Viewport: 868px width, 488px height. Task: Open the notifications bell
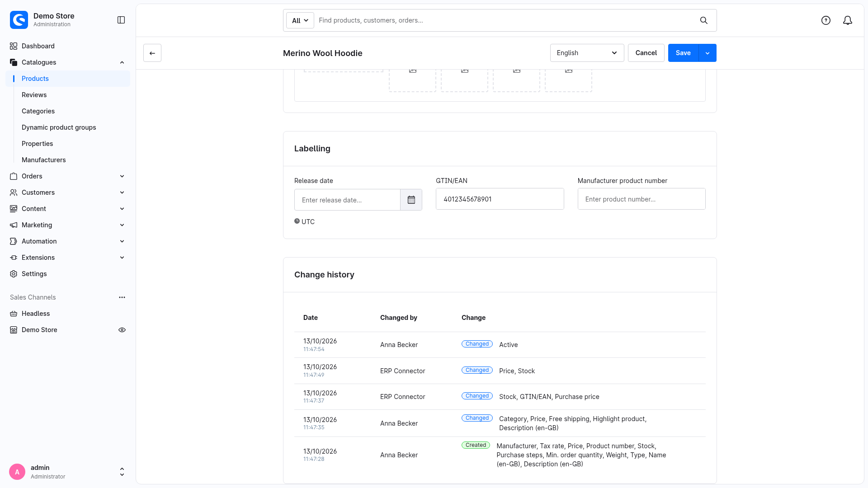(848, 20)
